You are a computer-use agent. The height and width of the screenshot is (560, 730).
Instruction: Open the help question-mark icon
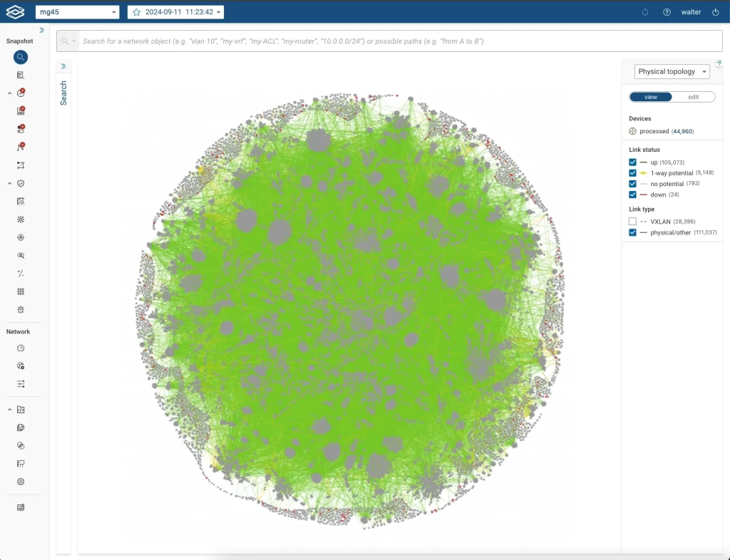coord(666,11)
